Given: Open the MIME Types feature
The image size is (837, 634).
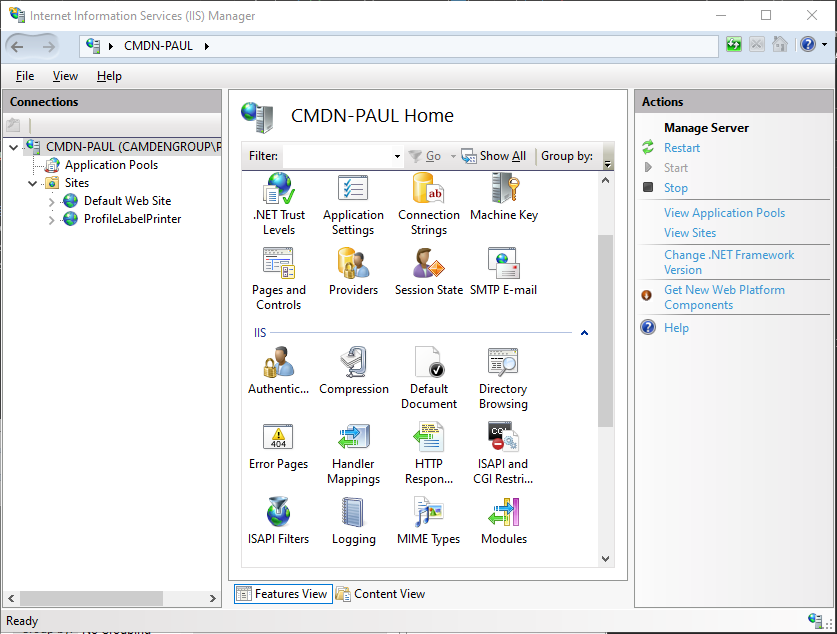Looking at the screenshot, I should click(x=429, y=521).
